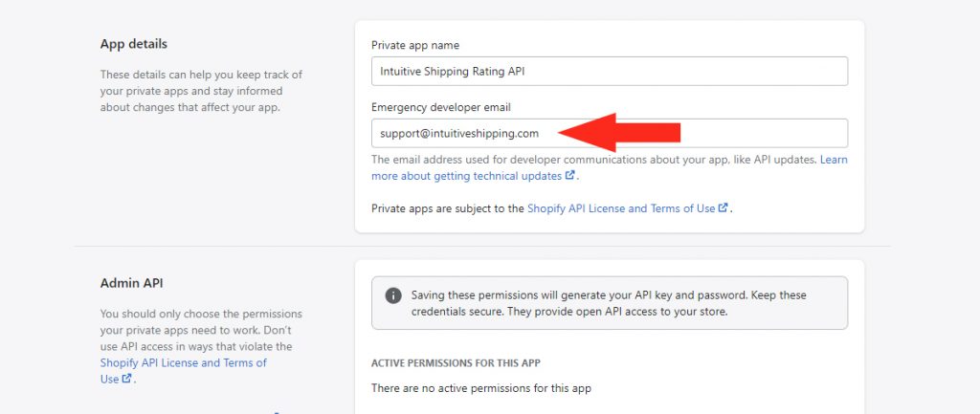Click 'There are no active permissions' text

coord(481,388)
